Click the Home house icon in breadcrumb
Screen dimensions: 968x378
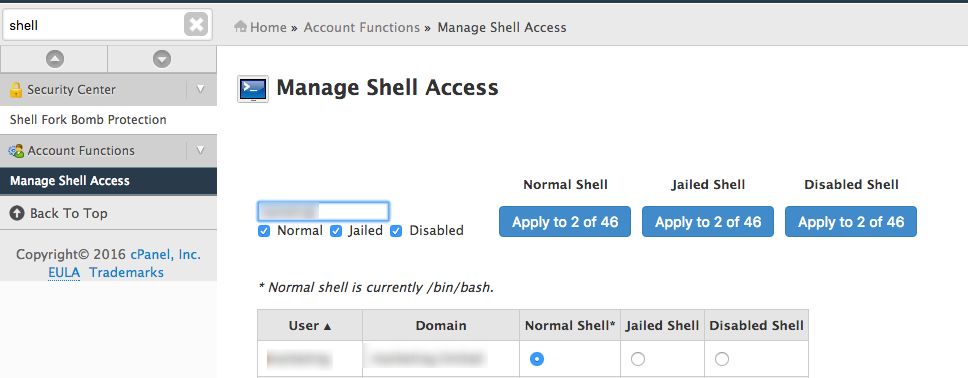(x=241, y=27)
